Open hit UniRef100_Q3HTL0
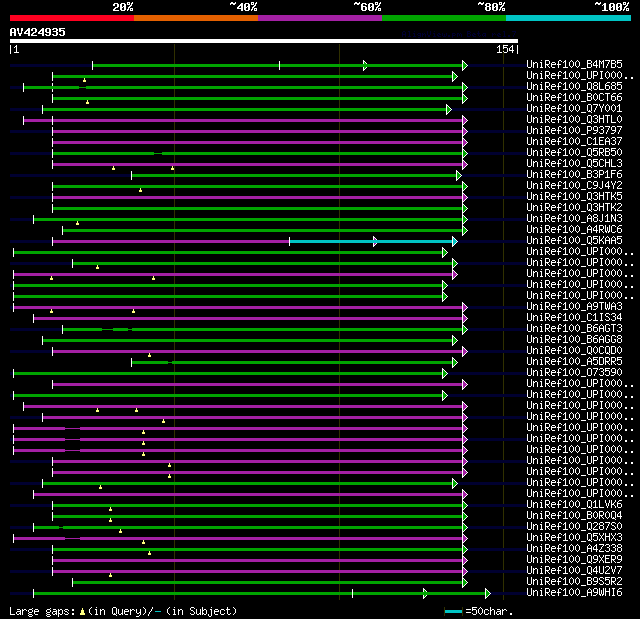 coord(574,120)
